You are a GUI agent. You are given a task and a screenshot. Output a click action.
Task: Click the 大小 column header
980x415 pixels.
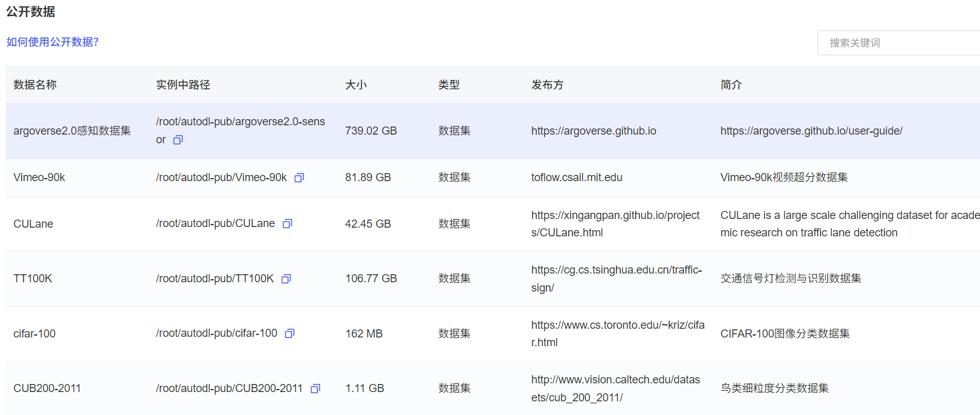tap(356, 85)
